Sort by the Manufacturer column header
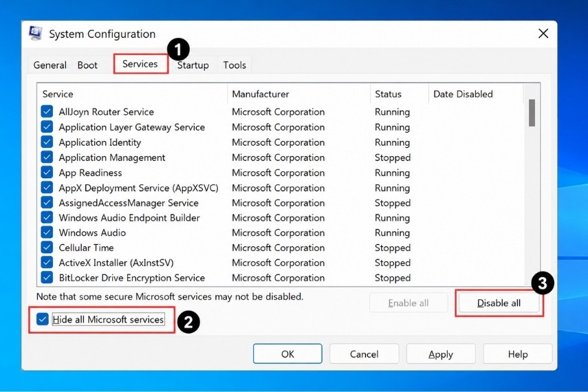The width and height of the screenshot is (588, 392). tap(298, 94)
